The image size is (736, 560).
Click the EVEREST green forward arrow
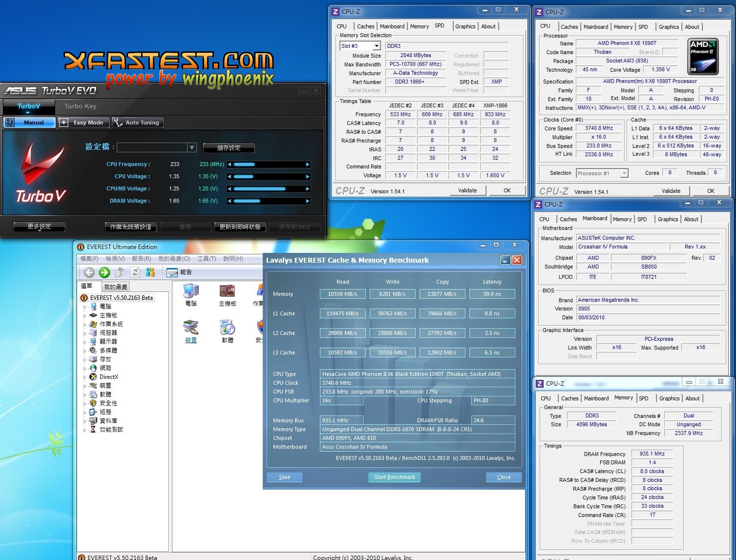(104, 272)
